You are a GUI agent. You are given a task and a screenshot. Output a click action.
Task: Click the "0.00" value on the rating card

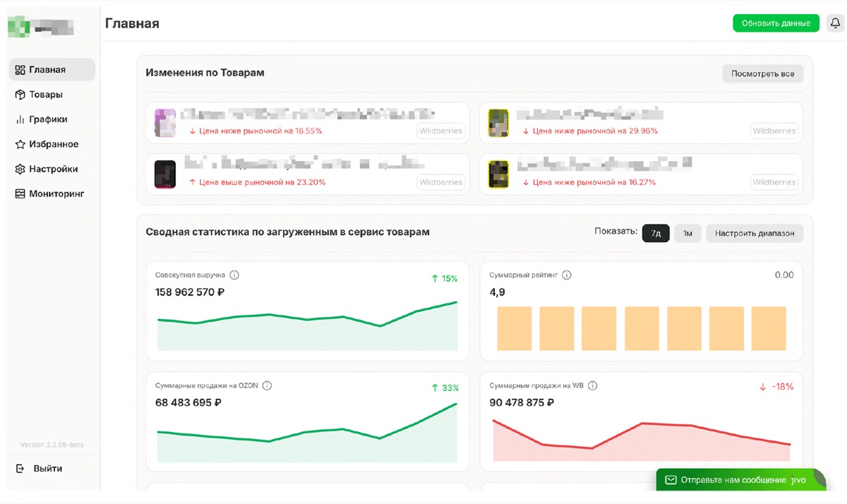784,275
